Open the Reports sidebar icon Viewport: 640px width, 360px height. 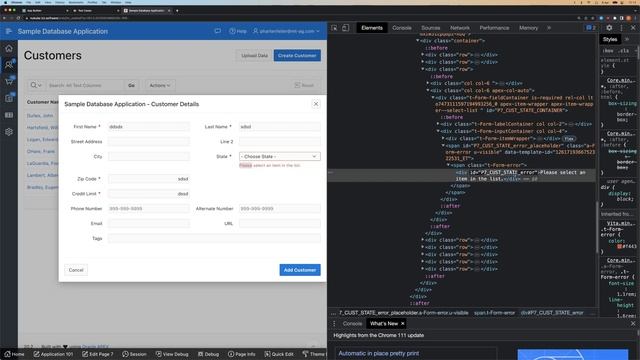click(x=9, y=115)
